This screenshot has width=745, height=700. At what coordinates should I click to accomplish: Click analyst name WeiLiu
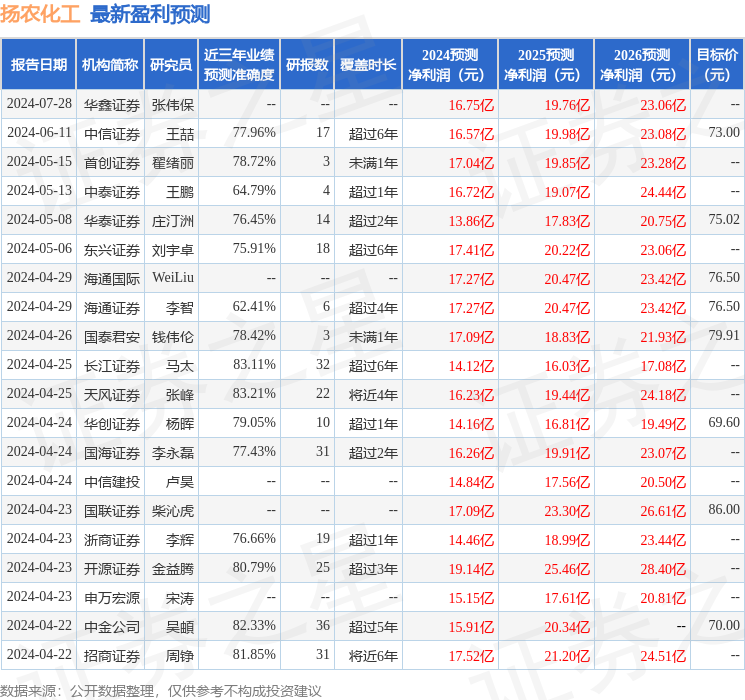(173, 277)
